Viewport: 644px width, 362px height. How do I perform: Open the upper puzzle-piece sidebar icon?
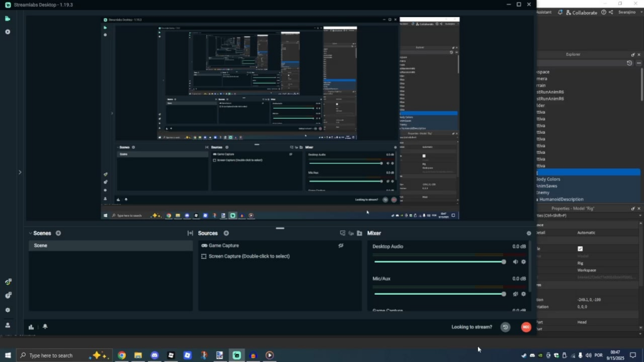(x=8, y=282)
